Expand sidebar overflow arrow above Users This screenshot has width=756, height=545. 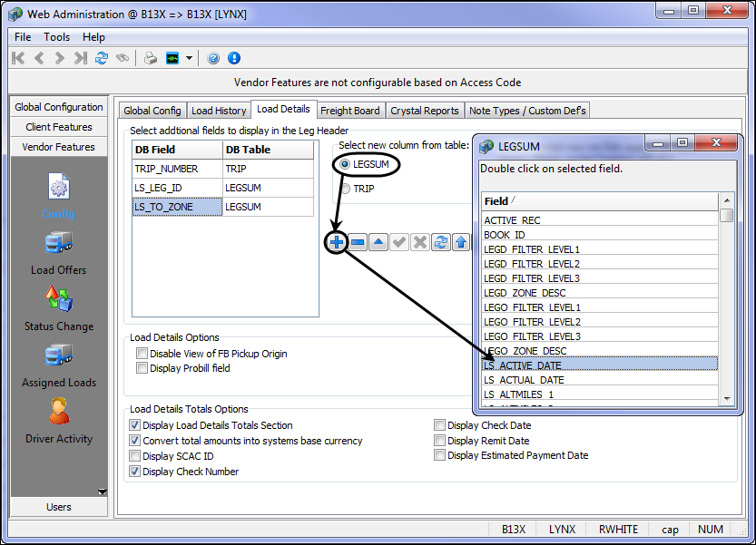point(102,492)
